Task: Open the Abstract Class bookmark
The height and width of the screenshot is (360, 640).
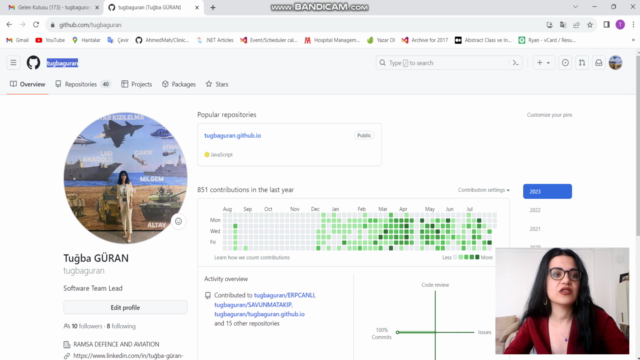Action: pos(483,40)
